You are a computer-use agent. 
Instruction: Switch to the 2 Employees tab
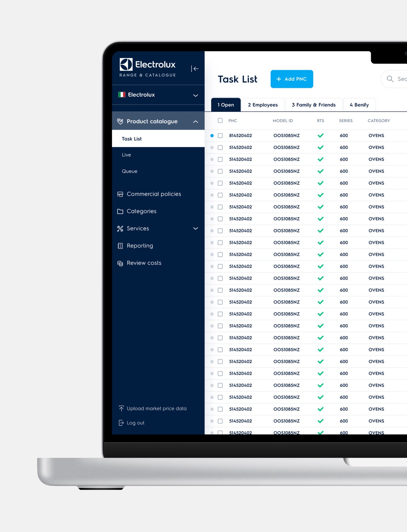click(263, 105)
